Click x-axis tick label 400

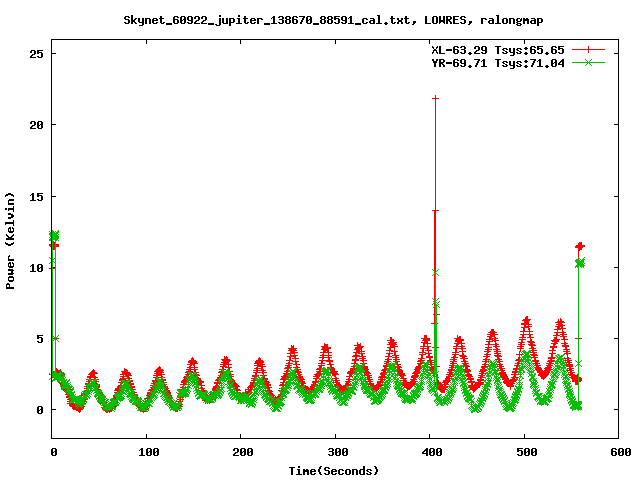(x=432, y=452)
